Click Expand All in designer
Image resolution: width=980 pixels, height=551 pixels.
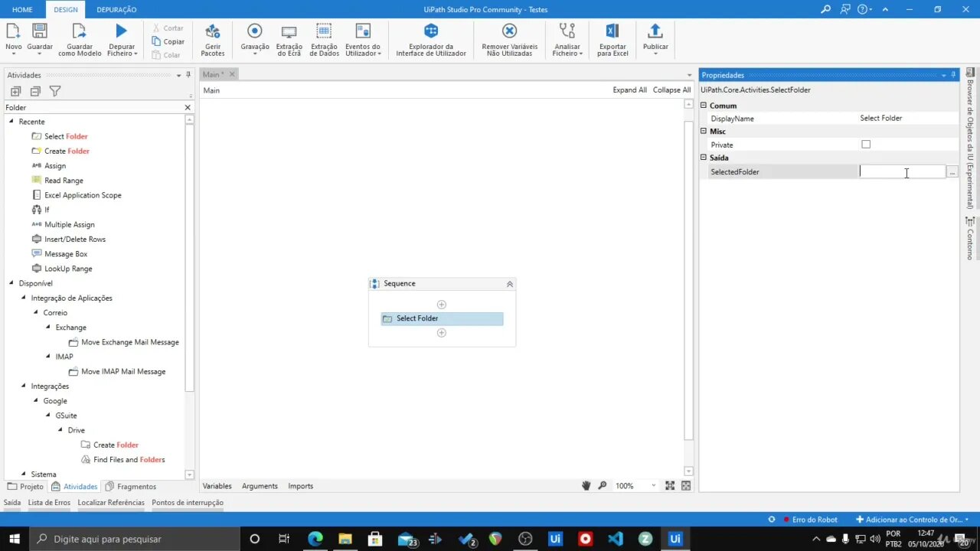click(629, 90)
